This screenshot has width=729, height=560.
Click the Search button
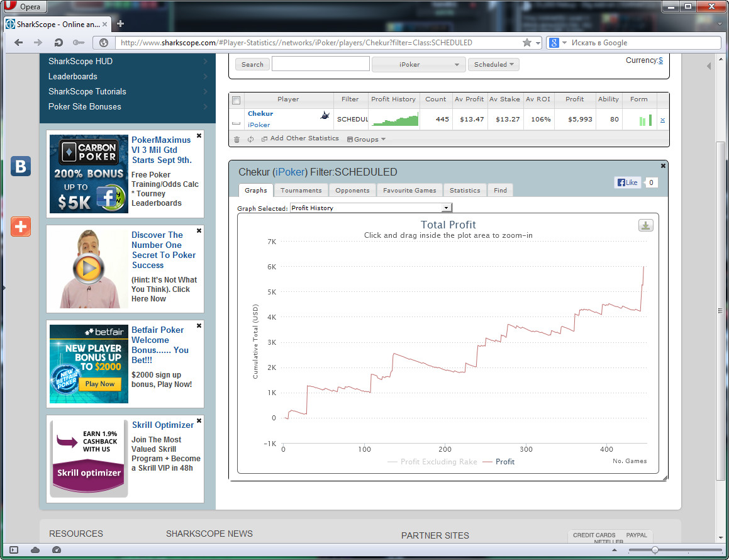tap(252, 65)
